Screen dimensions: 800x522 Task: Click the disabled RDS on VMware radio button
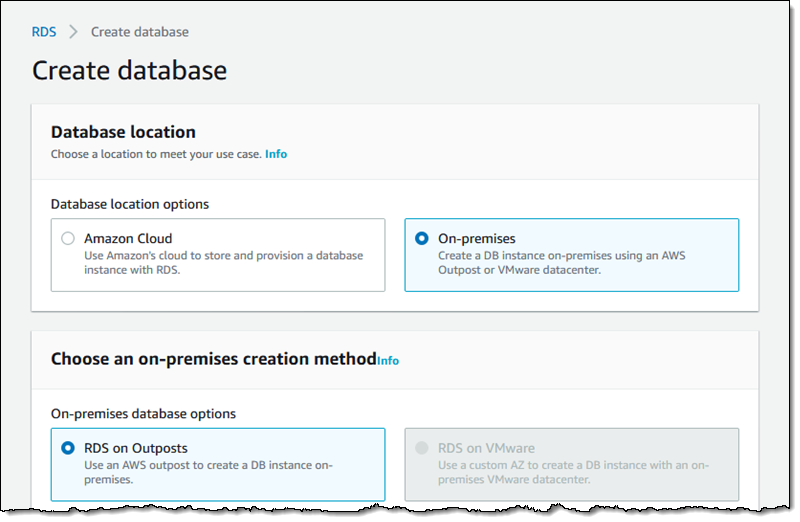click(421, 448)
